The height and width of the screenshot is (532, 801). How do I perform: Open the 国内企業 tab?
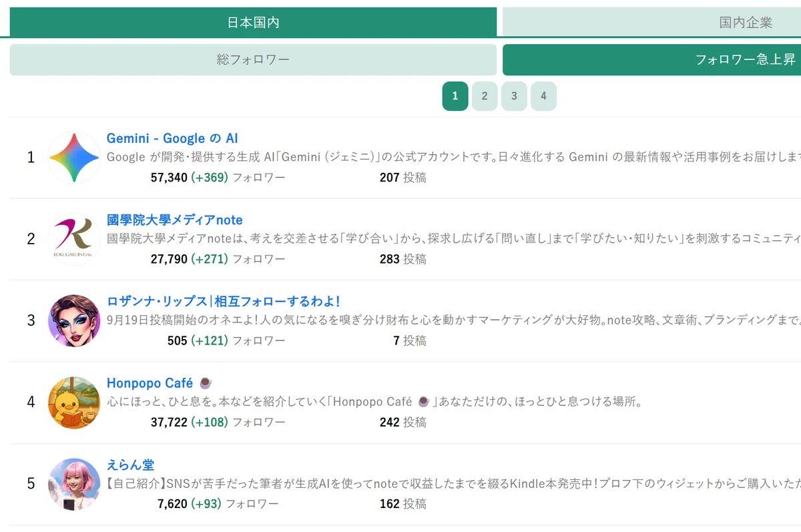[651, 22]
